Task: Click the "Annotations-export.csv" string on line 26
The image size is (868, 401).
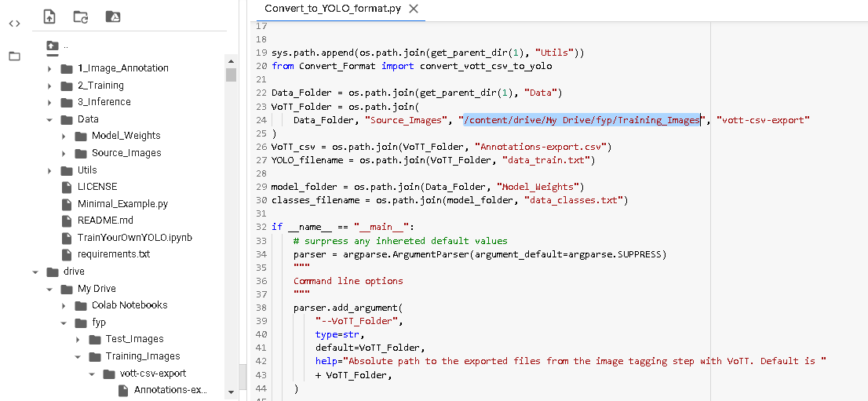Action: (545, 148)
